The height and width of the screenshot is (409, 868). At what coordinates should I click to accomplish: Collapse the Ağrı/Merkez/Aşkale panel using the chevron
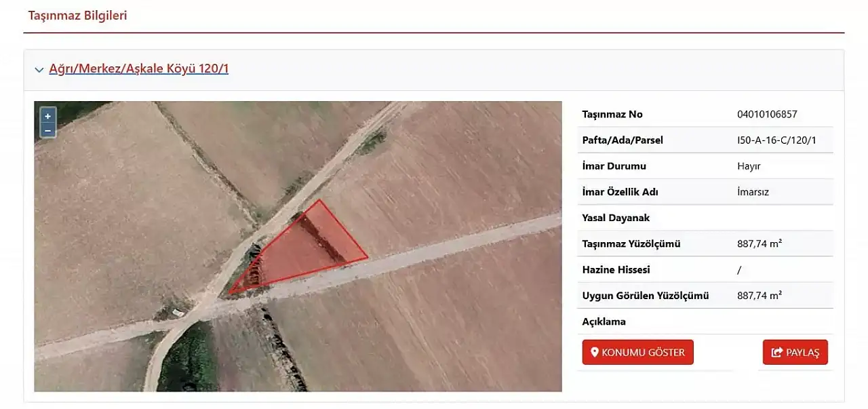[39, 70]
